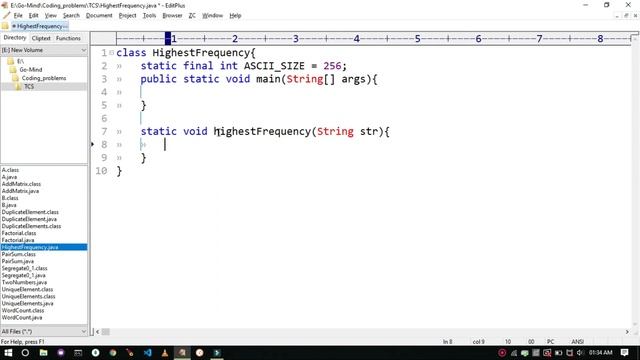Image resolution: width=640 pixels, height=360 pixels.
Task: Click the word main in line 3
Action: tap(268, 79)
